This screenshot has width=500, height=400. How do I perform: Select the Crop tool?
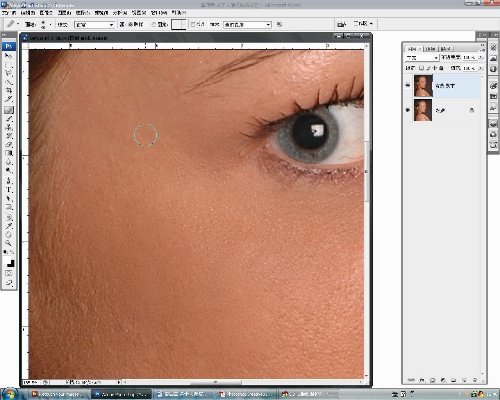[9, 91]
